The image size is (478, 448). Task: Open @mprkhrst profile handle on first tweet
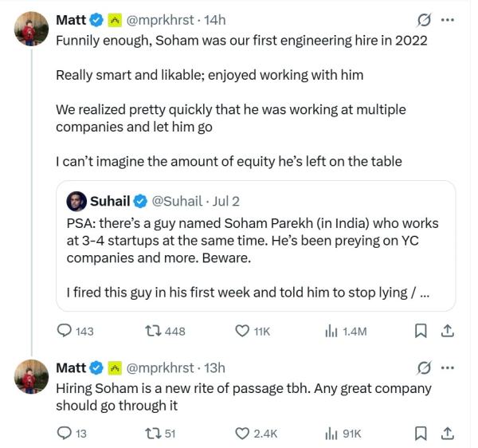(160, 21)
